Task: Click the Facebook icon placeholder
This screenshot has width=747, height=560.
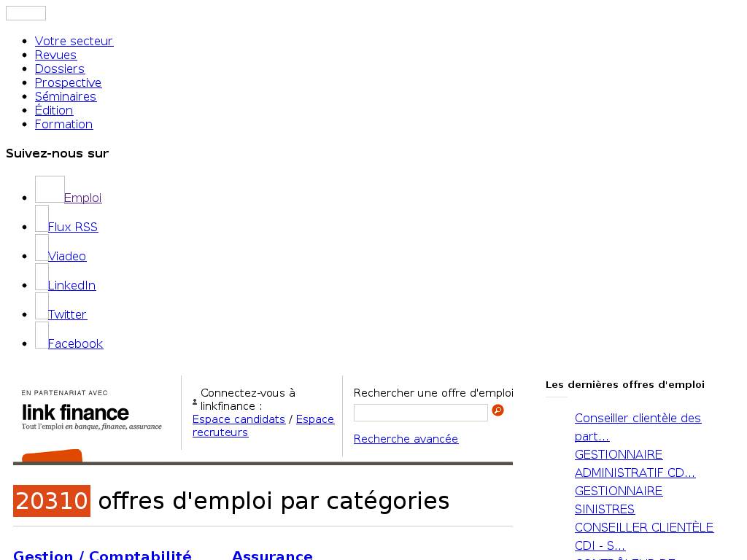Action: [x=42, y=335]
